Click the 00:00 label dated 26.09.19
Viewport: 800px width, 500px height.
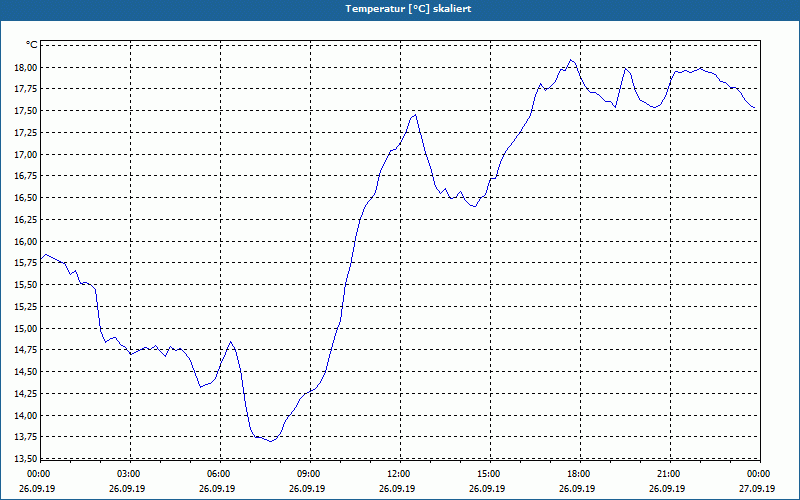(x=37, y=474)
